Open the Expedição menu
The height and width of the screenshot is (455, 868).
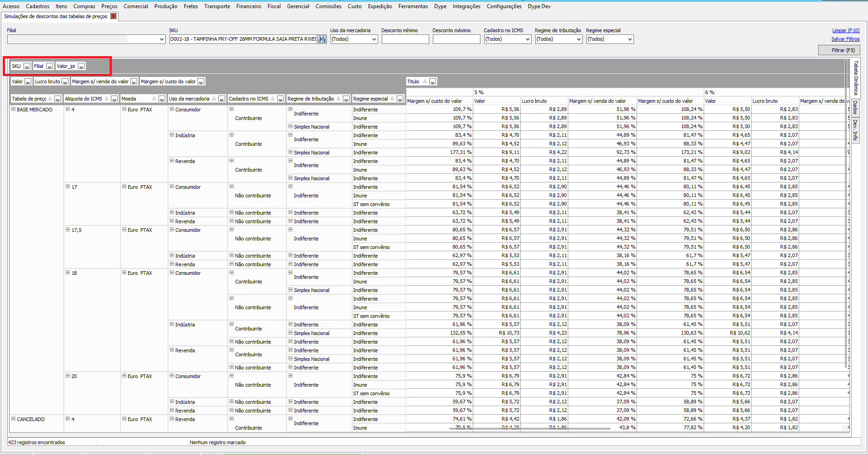(x=380, y=6)
